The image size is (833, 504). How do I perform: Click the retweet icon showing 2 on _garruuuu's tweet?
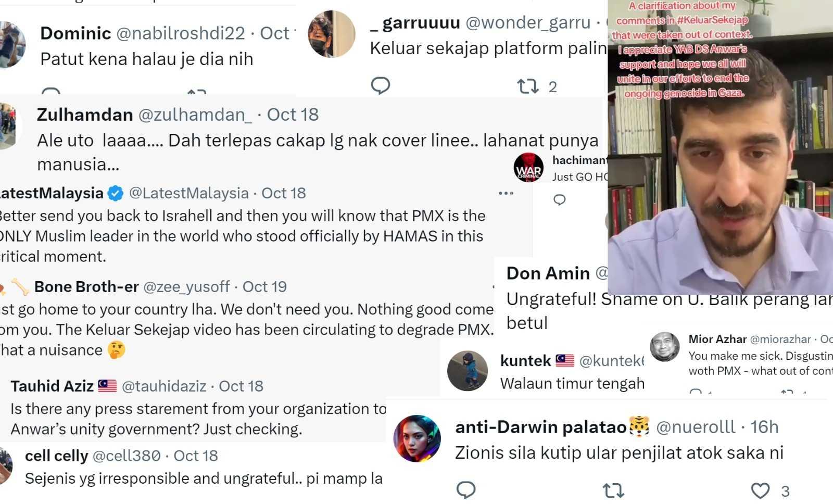[529, 85]
